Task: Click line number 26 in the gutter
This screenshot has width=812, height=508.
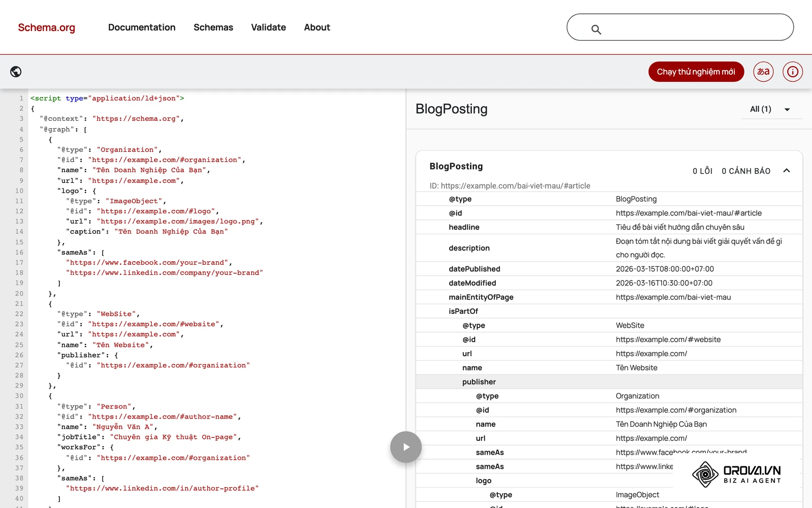Action: tap(19, 355)
